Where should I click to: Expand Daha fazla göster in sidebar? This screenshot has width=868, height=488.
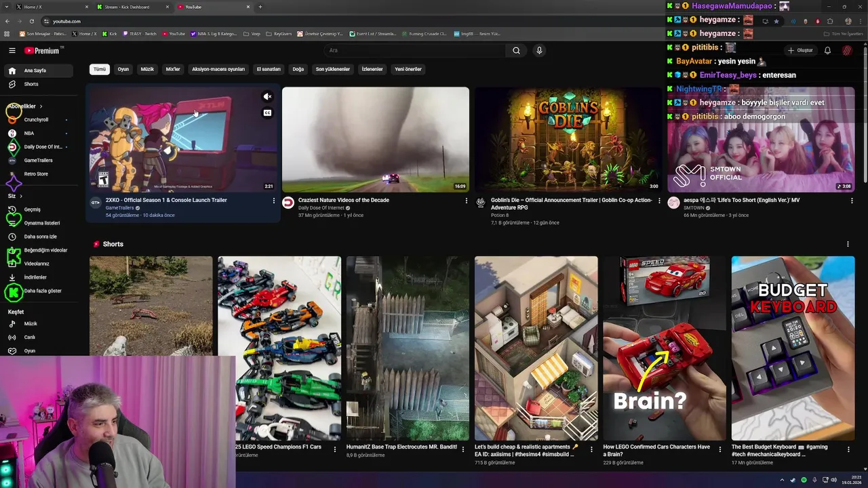(39, 291)
